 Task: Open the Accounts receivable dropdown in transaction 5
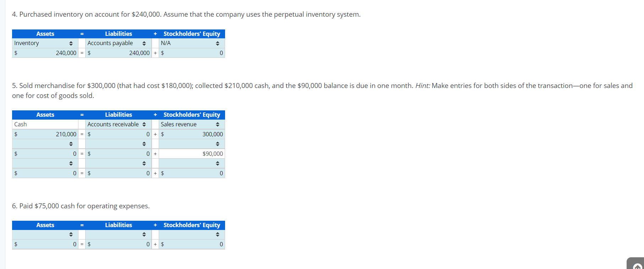tap(144, 124)
